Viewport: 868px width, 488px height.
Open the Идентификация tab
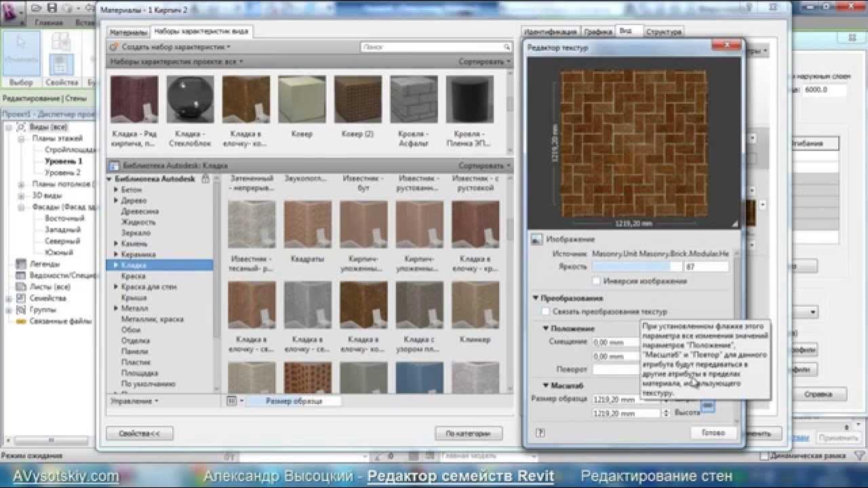[551, 32]
